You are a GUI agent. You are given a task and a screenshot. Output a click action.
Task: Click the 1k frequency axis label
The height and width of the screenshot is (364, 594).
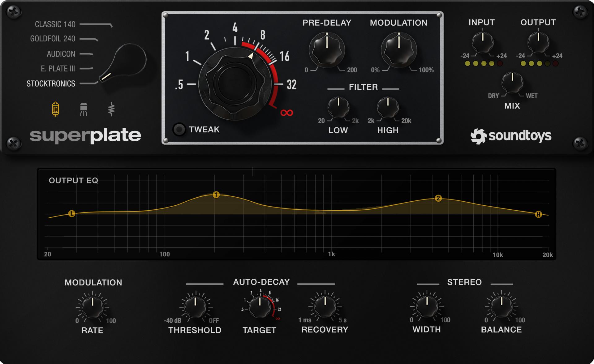(x=331, y=254)
